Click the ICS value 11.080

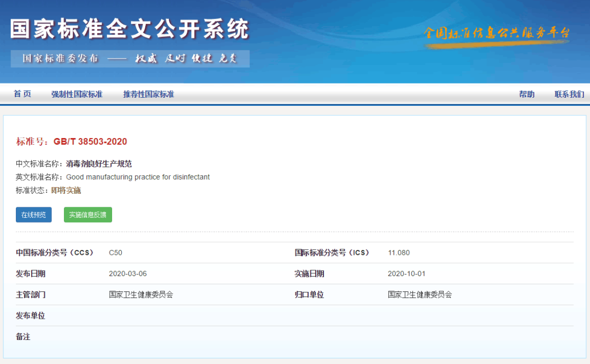coord(399,253)
